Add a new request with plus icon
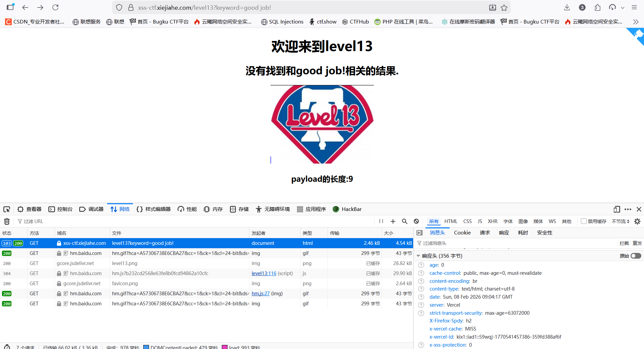The height and width of the screenshot is (349, 644). click(393, 221)
